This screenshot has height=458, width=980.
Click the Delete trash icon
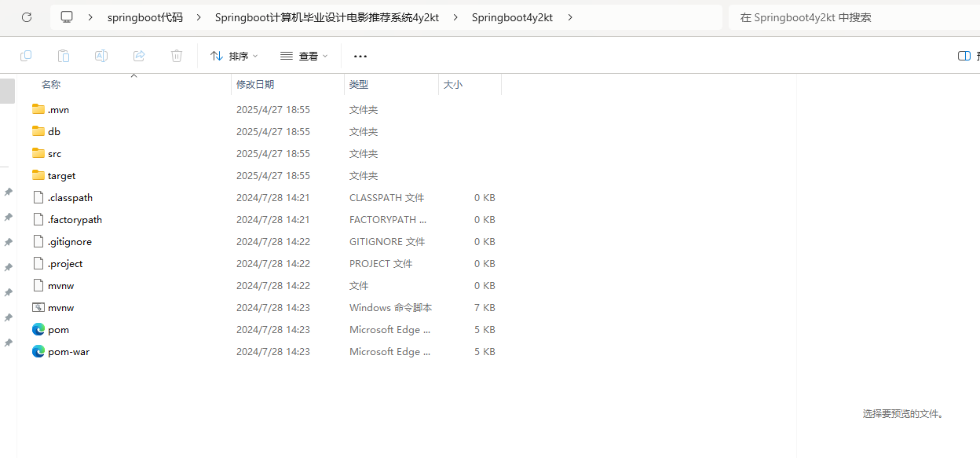pyautogui.click(x=176, y=56)
